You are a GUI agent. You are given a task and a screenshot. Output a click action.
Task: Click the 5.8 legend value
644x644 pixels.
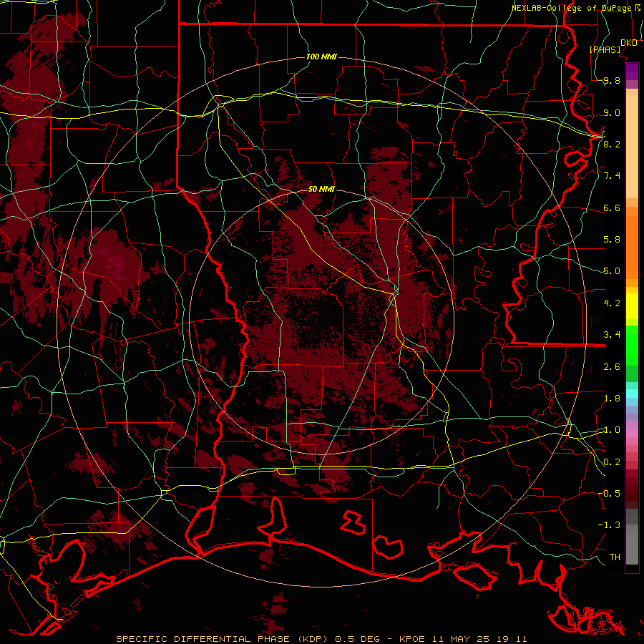pos(612,240)
